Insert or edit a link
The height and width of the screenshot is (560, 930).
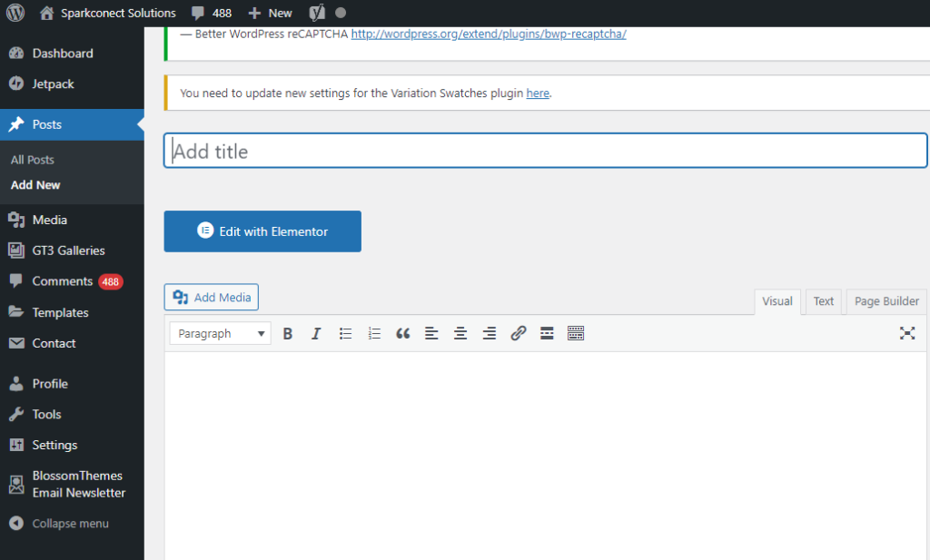click(x=519, y=334)
